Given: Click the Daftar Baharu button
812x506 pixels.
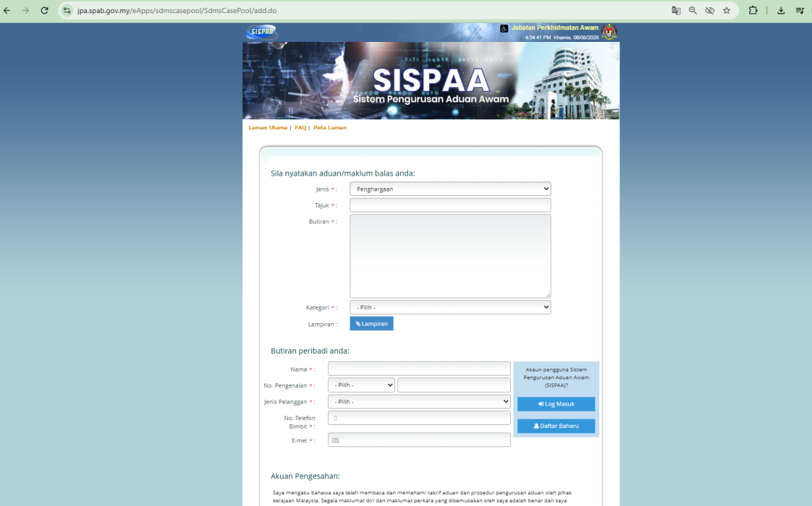Looking at the screenshot, I should pyautogui.click(x=556, y=426).
